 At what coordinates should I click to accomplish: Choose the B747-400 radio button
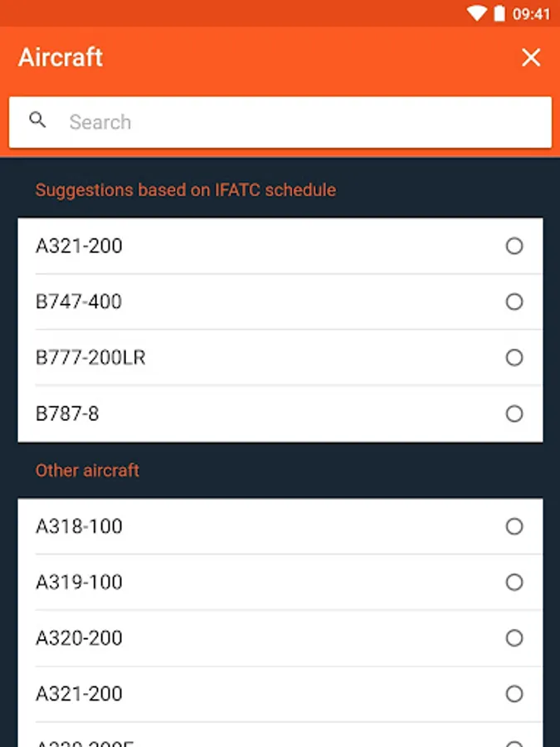point(514,301)
